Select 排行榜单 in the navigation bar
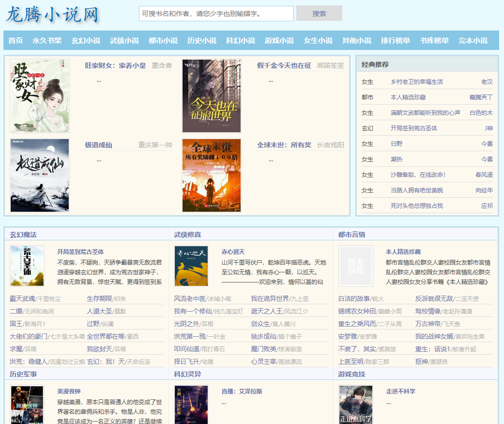This screenshot has width=504, height=424. (396, 41)
